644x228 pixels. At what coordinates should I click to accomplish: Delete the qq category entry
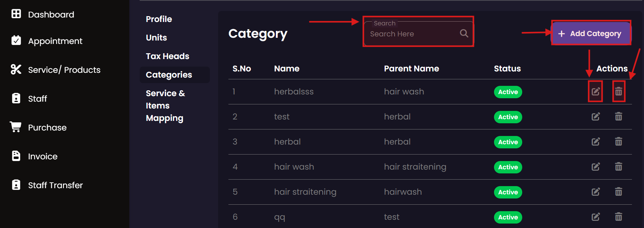pos(619,217)
